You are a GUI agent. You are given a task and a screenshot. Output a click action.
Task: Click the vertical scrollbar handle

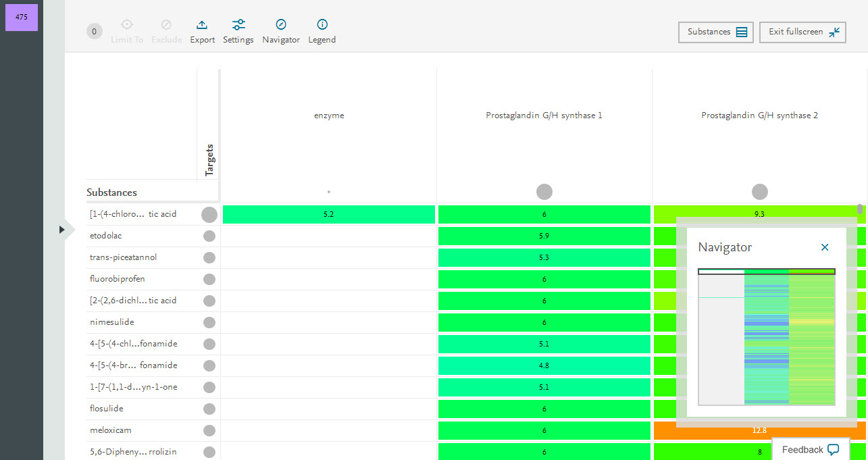point(860,209)
